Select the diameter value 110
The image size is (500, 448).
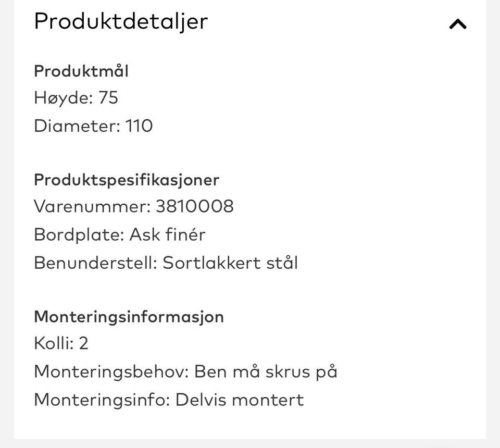(x=139, y=126)
